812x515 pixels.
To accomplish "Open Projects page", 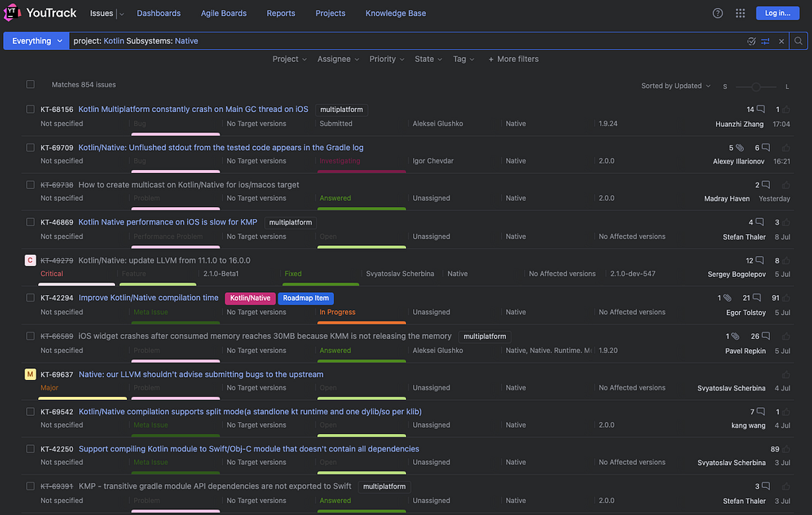I will tap(331, 13).
